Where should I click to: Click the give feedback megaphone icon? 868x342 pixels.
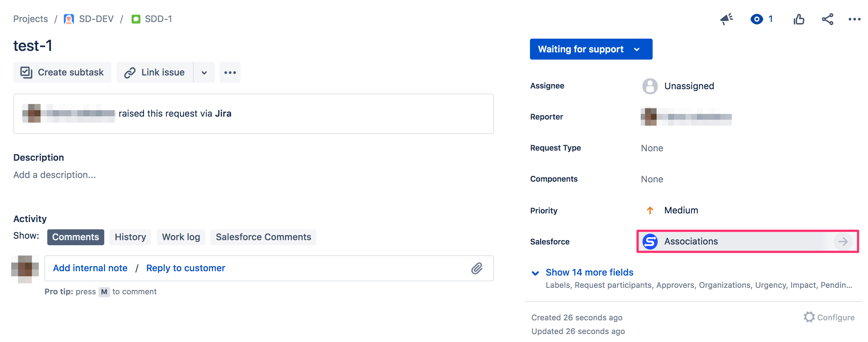click(726, 19)
